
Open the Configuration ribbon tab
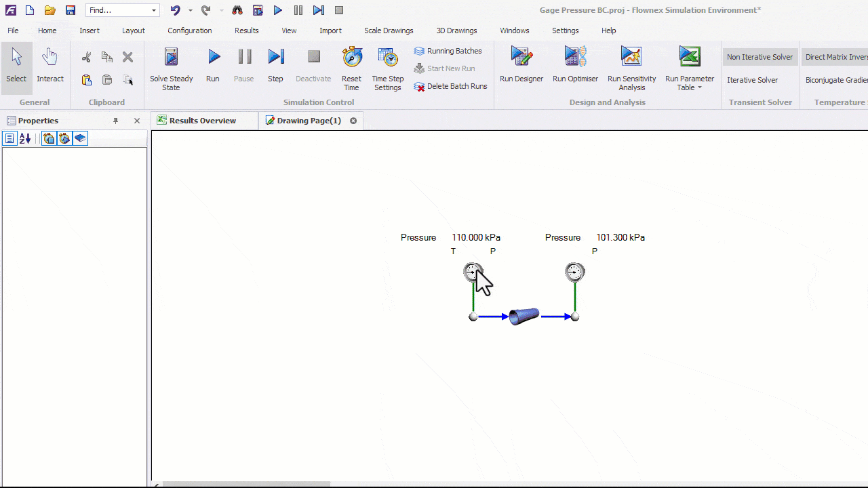tap(189, 30)
